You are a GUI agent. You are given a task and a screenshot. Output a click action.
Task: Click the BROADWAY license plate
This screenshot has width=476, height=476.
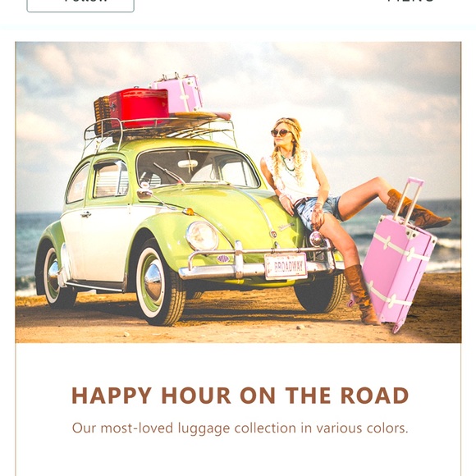286,266
